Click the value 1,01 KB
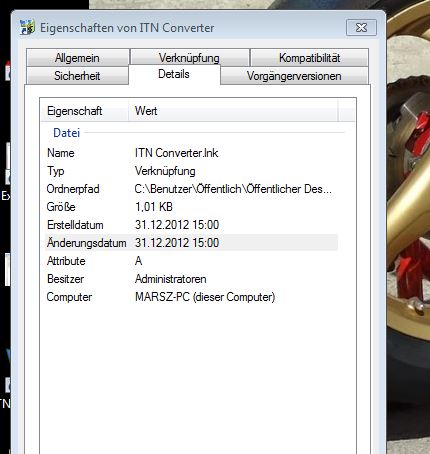Screen dimensions: 430x454 point(154,207)
